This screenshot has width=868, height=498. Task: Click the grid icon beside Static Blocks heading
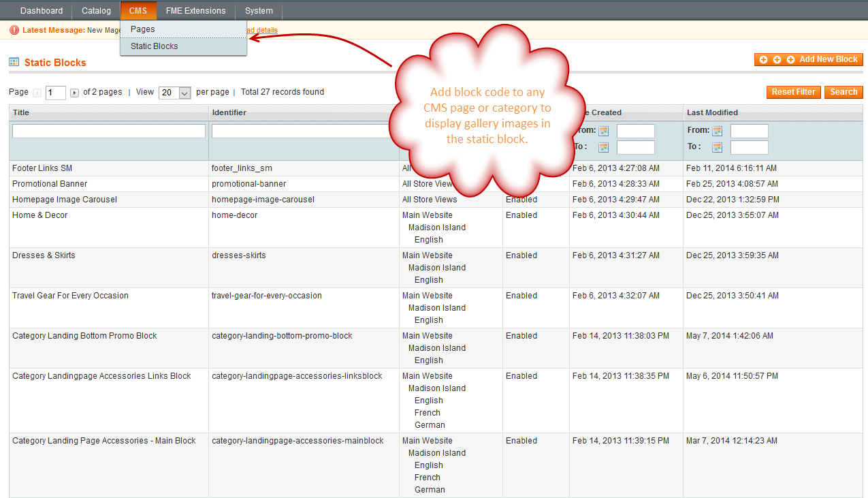[x=14, y=62]
